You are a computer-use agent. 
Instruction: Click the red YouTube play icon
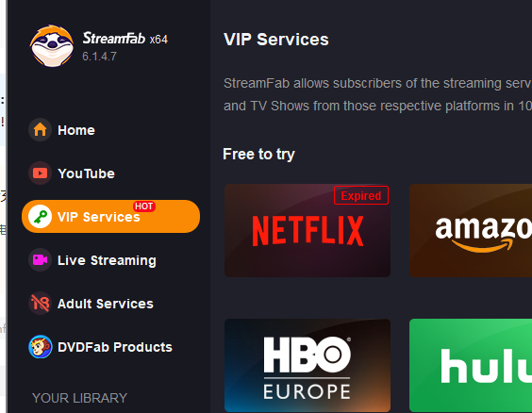(40, 173)
